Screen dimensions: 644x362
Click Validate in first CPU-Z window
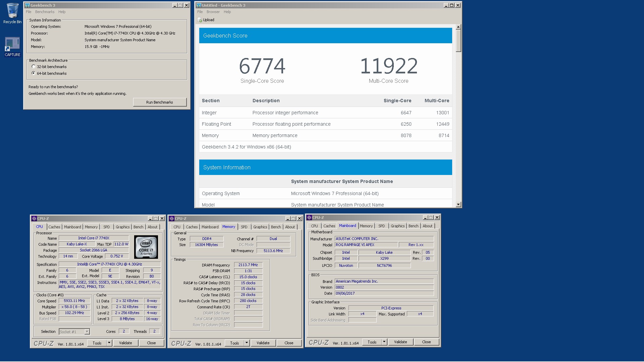coord(126,343)
